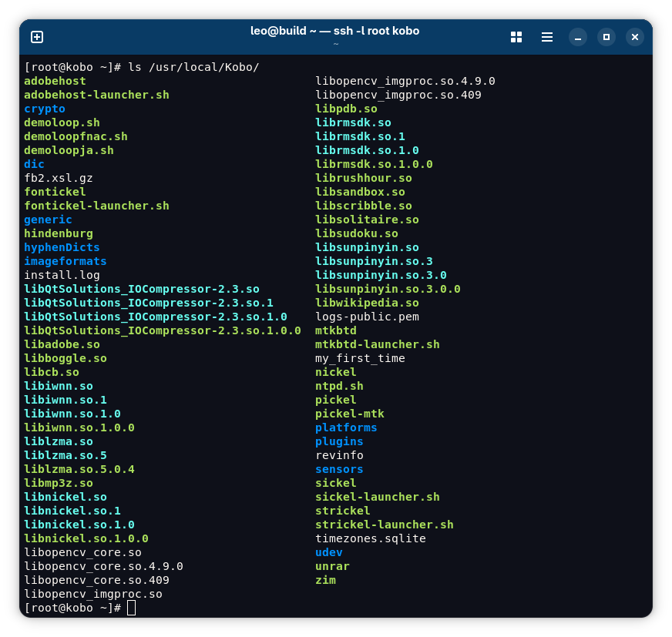
Task: Click the active tab titled leo@build
Action: (x=335, y=31)
